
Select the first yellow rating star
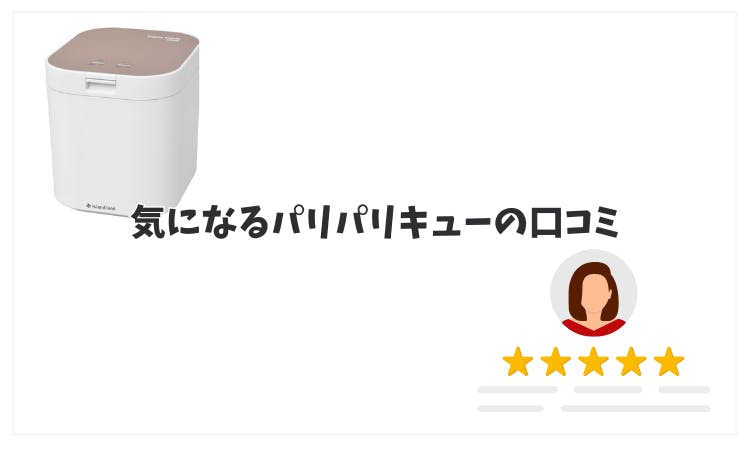518,362
